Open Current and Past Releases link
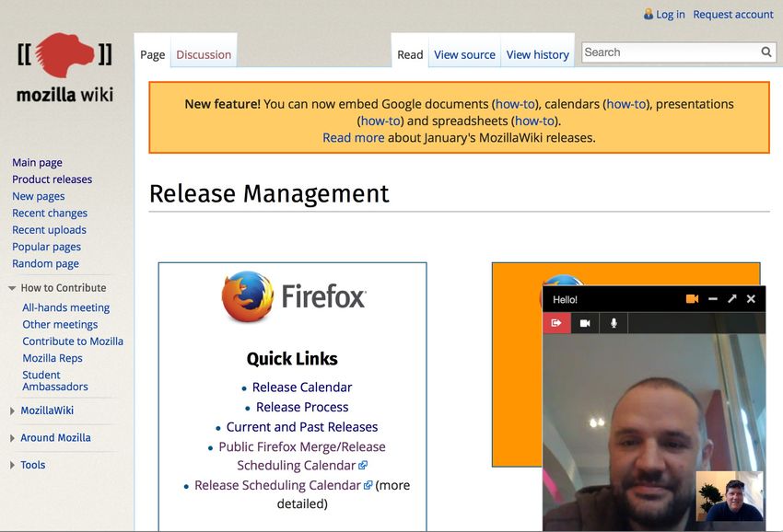The width and height of the screenshot is (783, 532). click(x=302, y=427)
